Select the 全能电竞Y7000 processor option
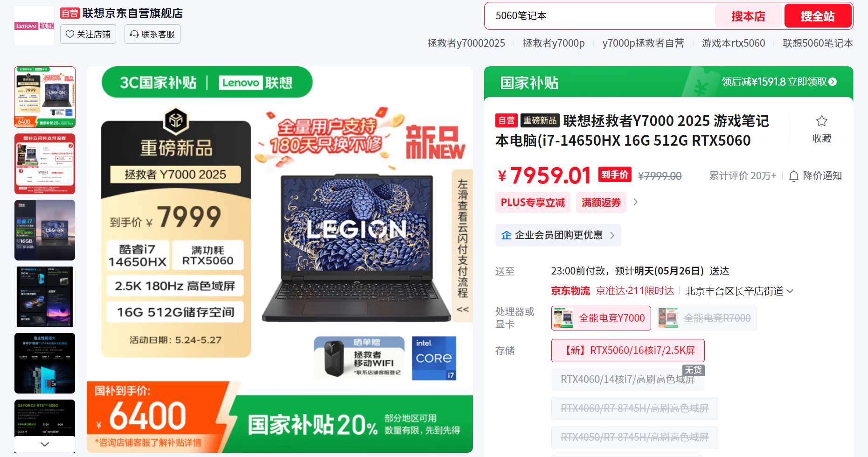 (601, 318)
